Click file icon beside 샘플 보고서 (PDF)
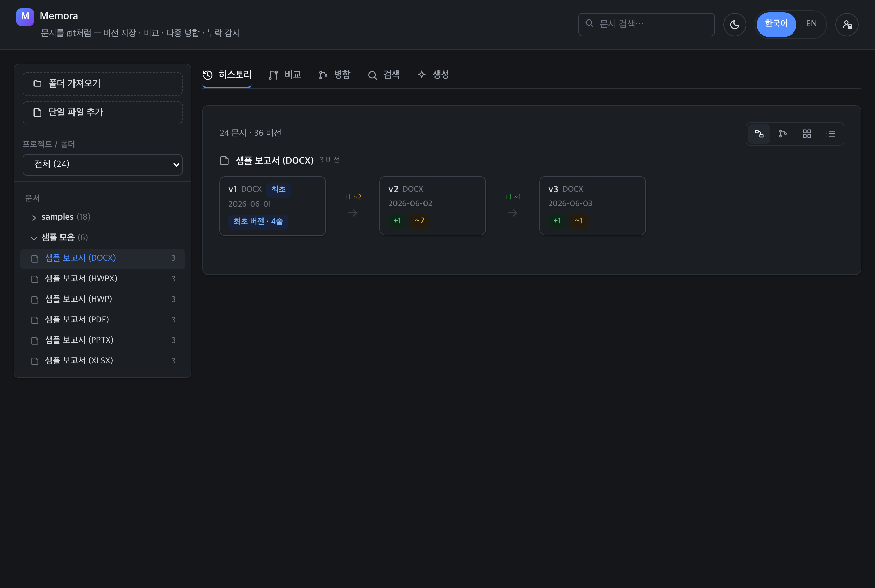 35,320
